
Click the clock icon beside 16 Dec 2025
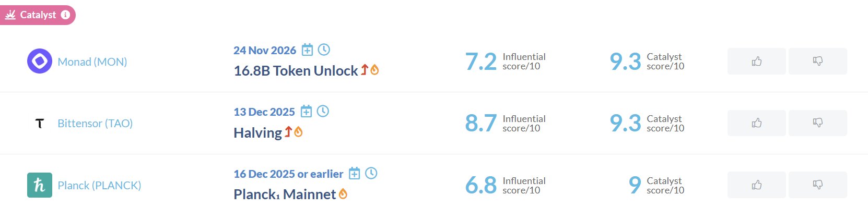(371, 173)
